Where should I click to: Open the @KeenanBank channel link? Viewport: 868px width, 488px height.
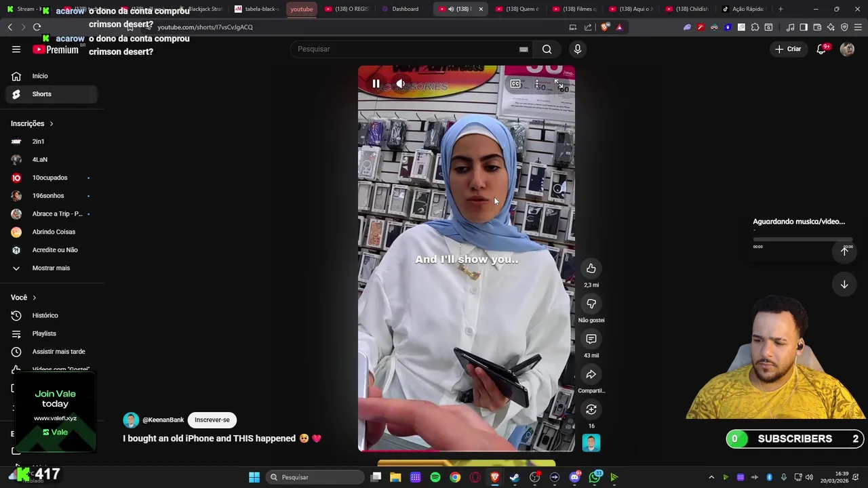click(163, 420)
